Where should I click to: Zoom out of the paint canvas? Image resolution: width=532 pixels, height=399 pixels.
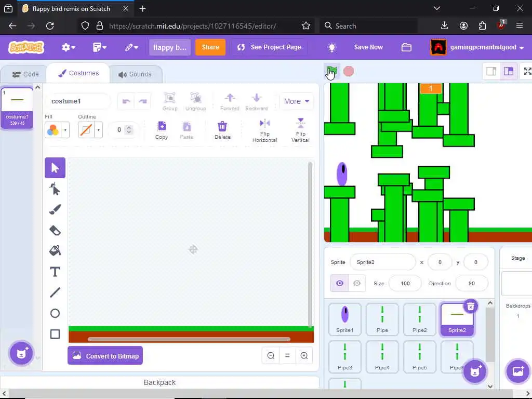click(x=271, y=355)
